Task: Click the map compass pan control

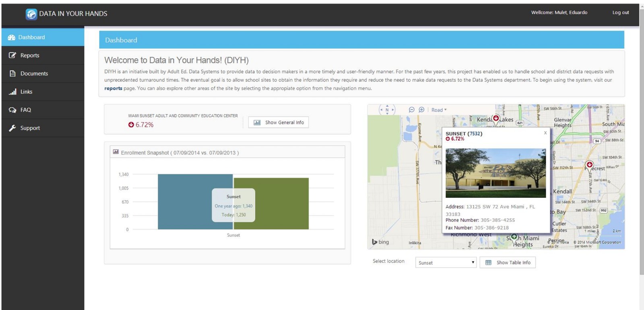Action: click(x=387, y=109)
